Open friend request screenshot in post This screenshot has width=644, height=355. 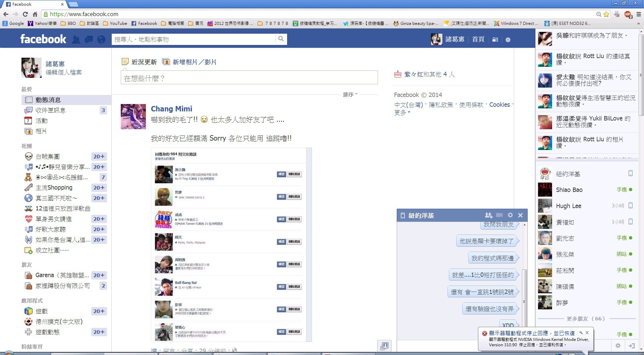click(x=231, y=245)
